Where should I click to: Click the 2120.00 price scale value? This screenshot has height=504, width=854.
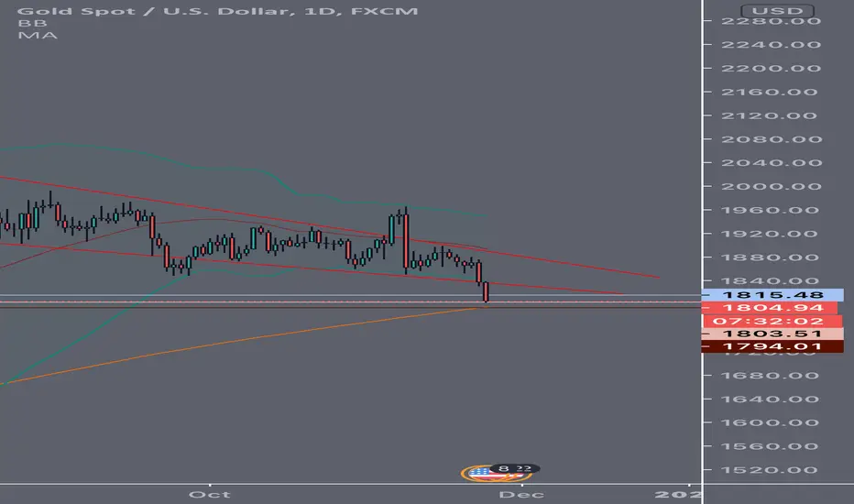pos(771,116)
